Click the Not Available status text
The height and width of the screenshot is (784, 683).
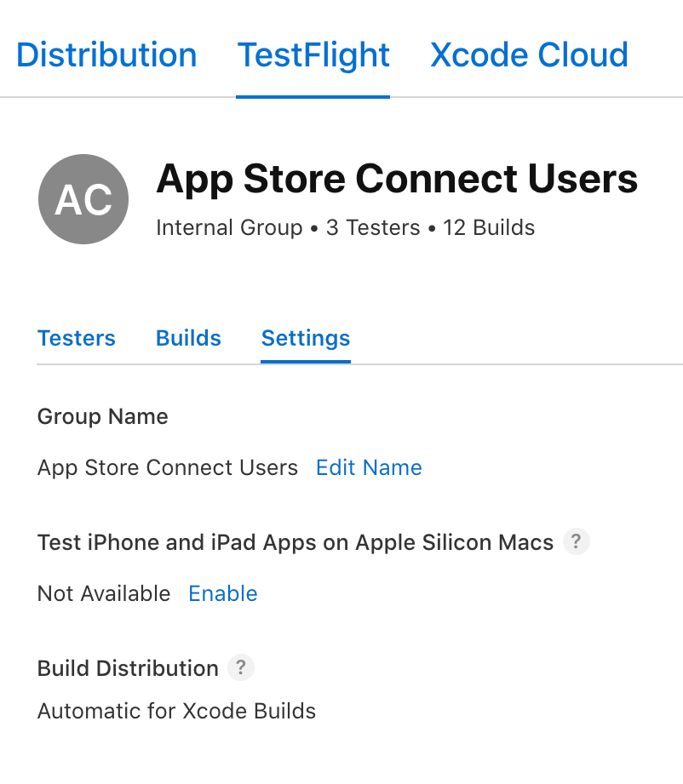click(104, 594)
